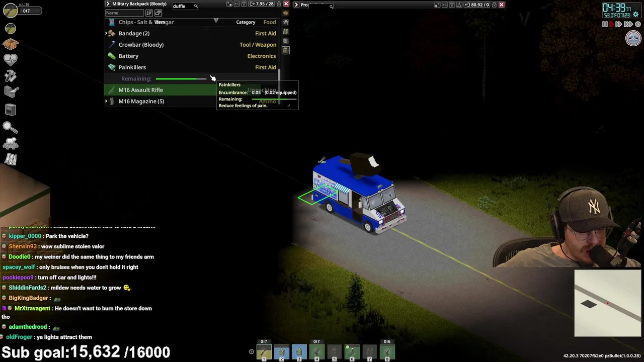Image resolution: width=644 pixels, height=362 pixels.
Task: Click the A-Z sort icon in backpack header
Action: click(236, 5)
